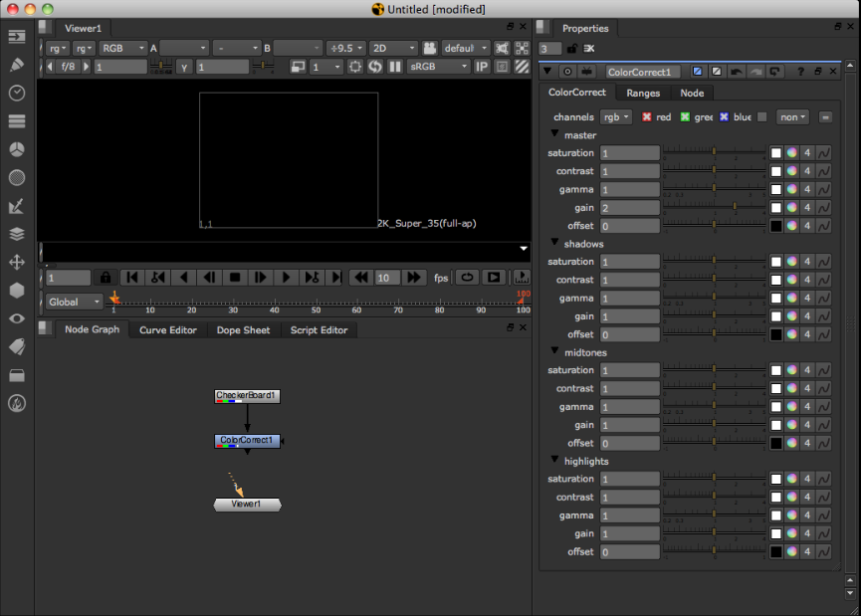
Task: Toggle the red channel checkbox
Action: click(x=647, y=116)
